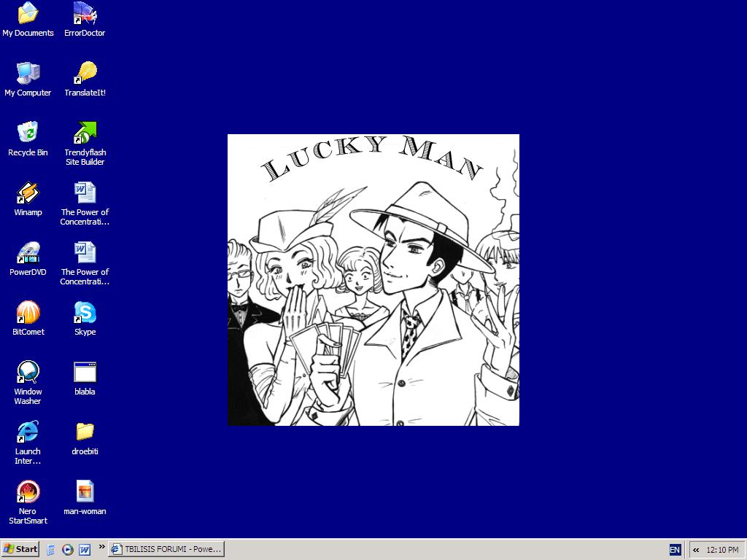
Task: Expand the hidden Quick Launch items
Action: point(101,547)
